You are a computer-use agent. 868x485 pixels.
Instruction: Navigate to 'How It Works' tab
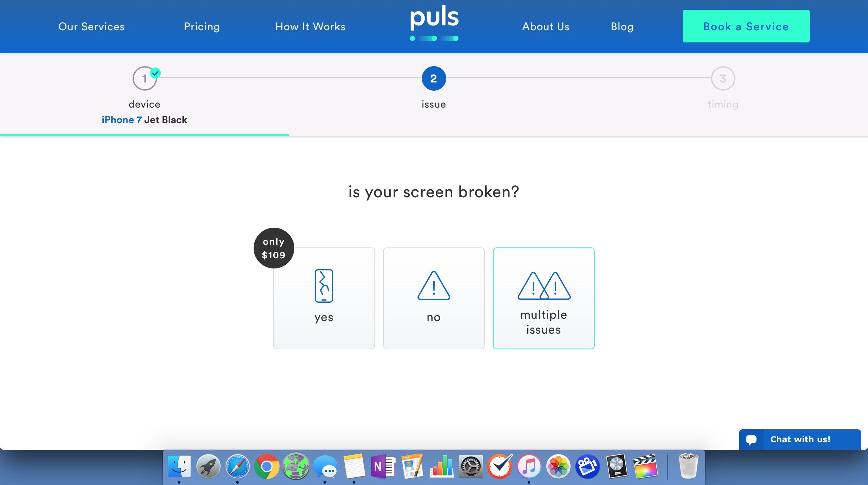(310, 26)
